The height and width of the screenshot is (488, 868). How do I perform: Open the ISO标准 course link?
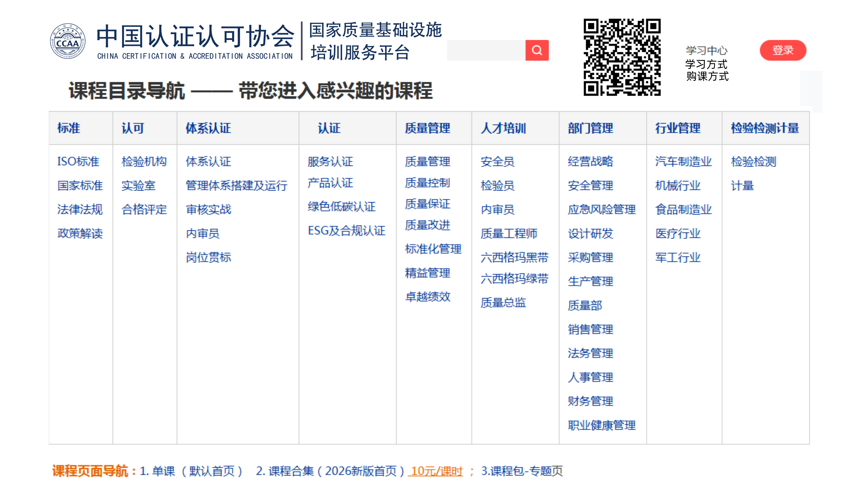click(78, 161)
